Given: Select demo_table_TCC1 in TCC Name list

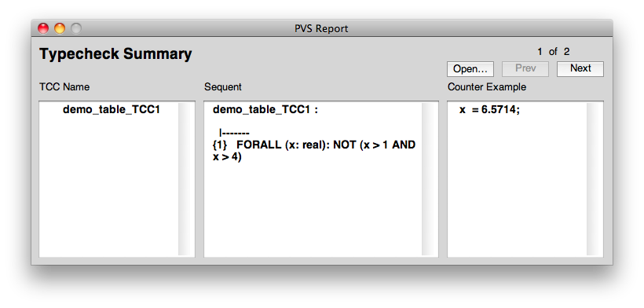Looking at the screenshot, I should click(112, 110).
